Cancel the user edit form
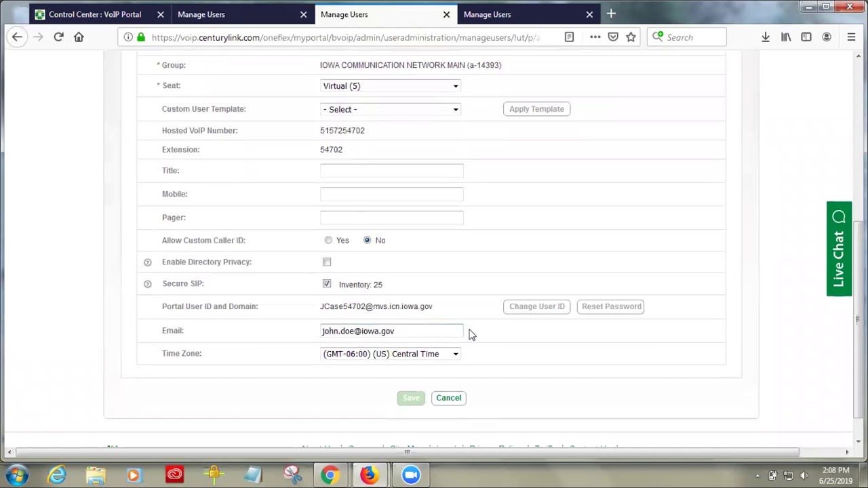Screen dimensions: 868x488 click(448, 398)
